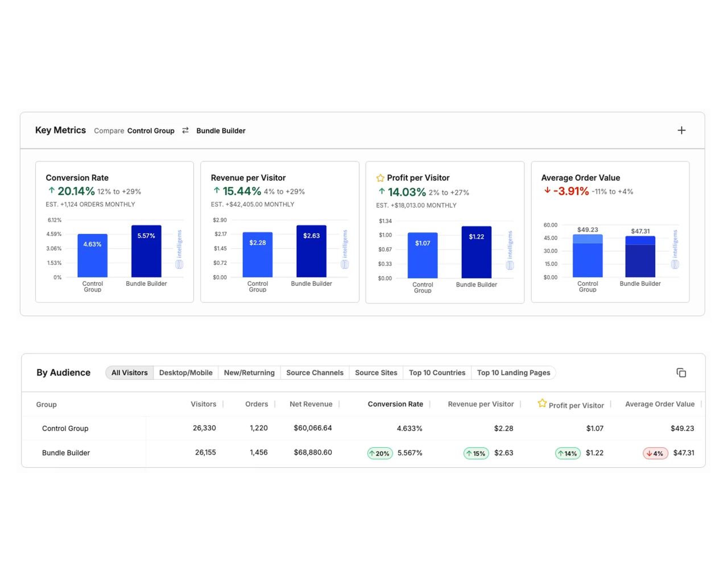Viewport: 728px width, 582px height.
Task: Click the red 4% badge in Bundle Builder row
Action: tap(655, 454)
